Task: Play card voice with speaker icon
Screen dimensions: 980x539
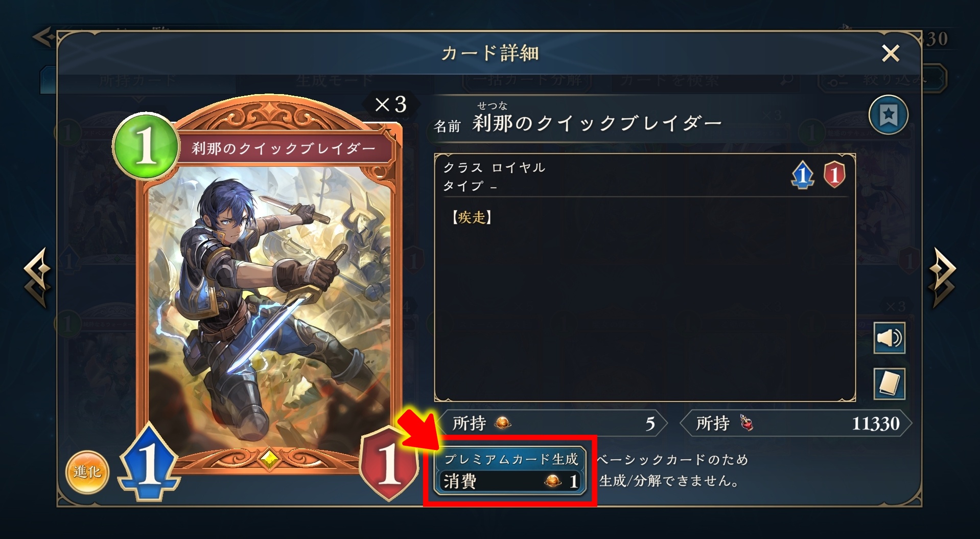Action: pyautogui.click(x=889, y=338)
